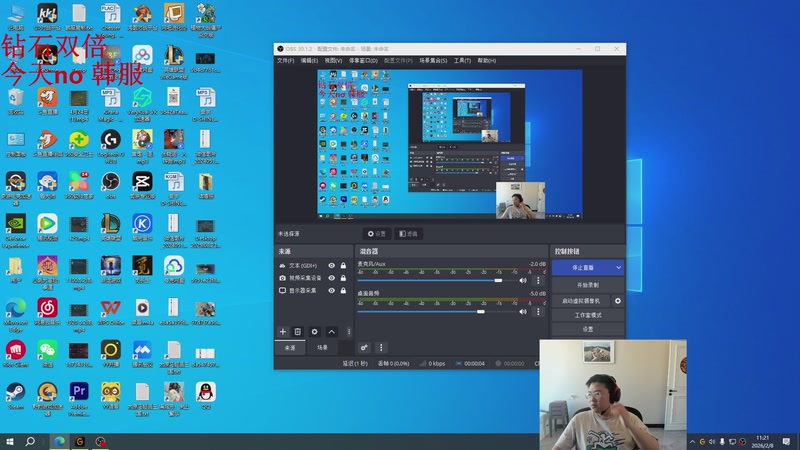This screenshot has width=800, height=450.
Task: Toggle lock on 显示器采集 source
Action: [343, 290]
